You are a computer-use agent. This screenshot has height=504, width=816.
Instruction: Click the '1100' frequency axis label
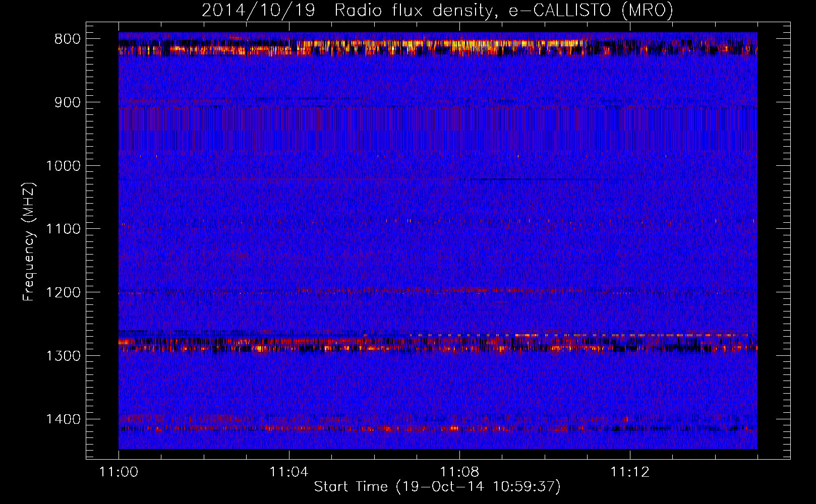pos(63,229)
